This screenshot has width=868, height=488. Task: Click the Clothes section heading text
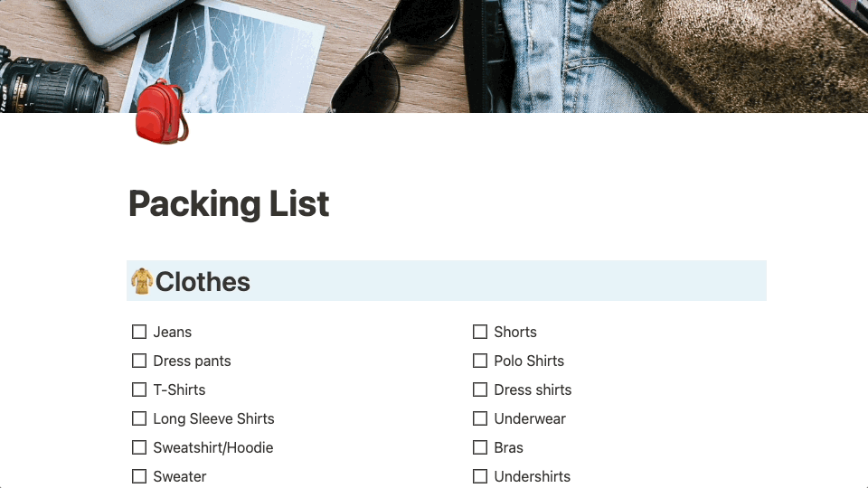[x=203, y=282]
